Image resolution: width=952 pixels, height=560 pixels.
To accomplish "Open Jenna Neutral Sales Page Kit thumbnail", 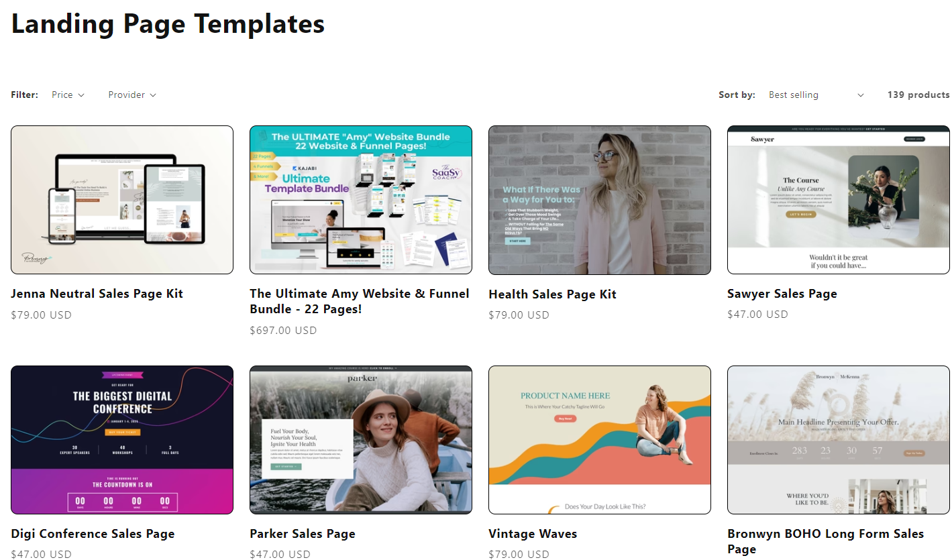I will coord(122,200).
